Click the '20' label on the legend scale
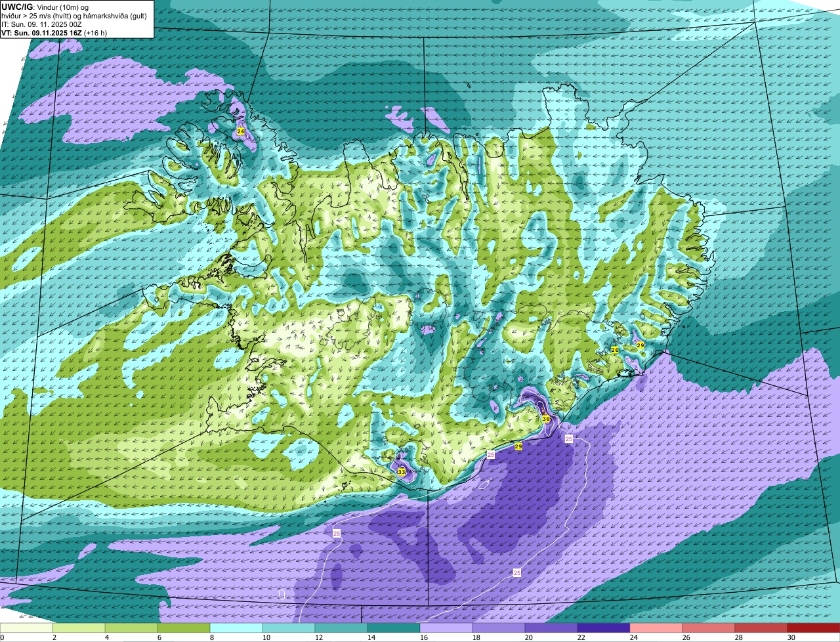 529,638
